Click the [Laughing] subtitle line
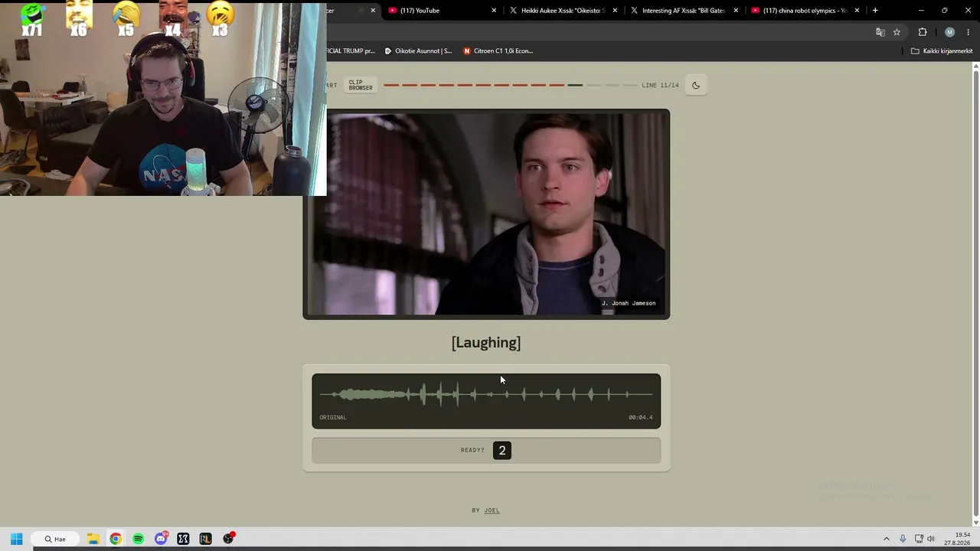The width and height of the screenshot is (980, 551). [x=486, y=343]
